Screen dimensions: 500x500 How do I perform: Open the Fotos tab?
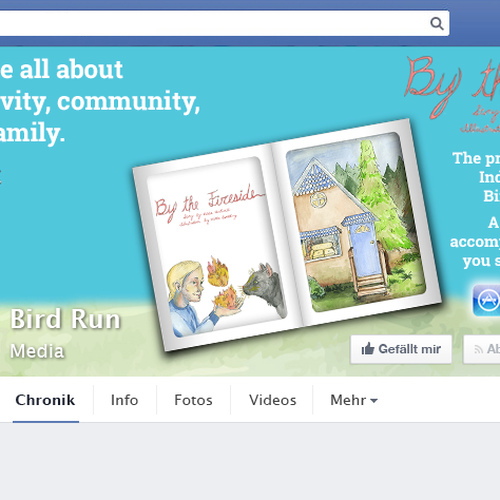pos(193,400)
